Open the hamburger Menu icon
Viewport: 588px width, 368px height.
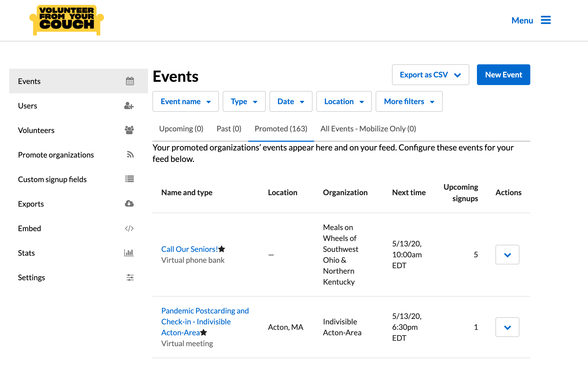click(546, 20)
